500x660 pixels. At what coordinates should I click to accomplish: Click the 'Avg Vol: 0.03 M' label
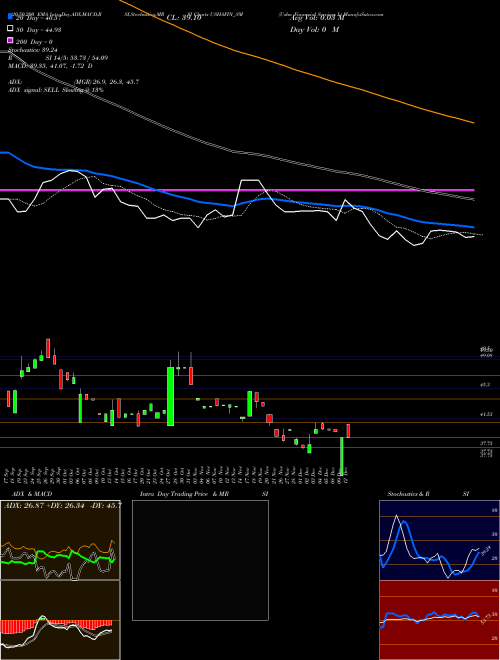(317, 18)
